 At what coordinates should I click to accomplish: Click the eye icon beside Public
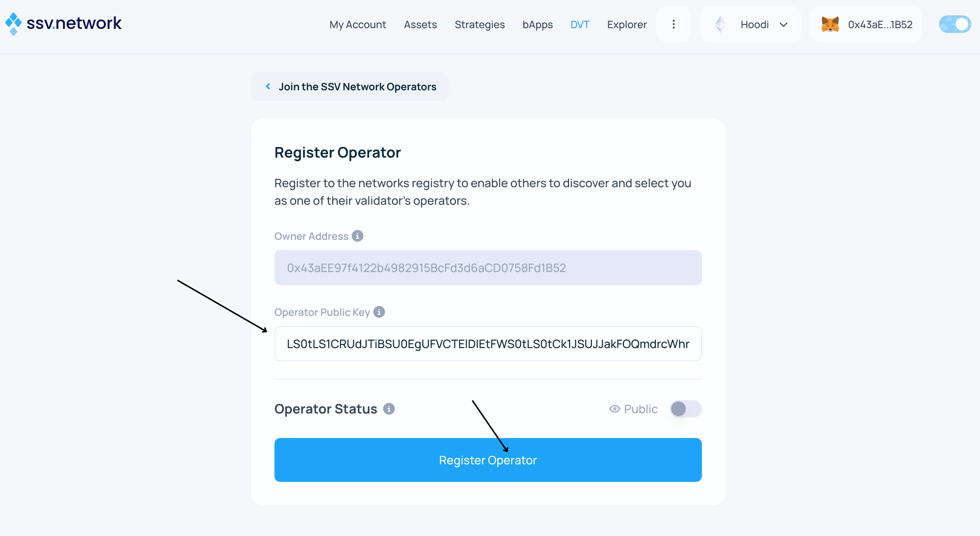614,409
